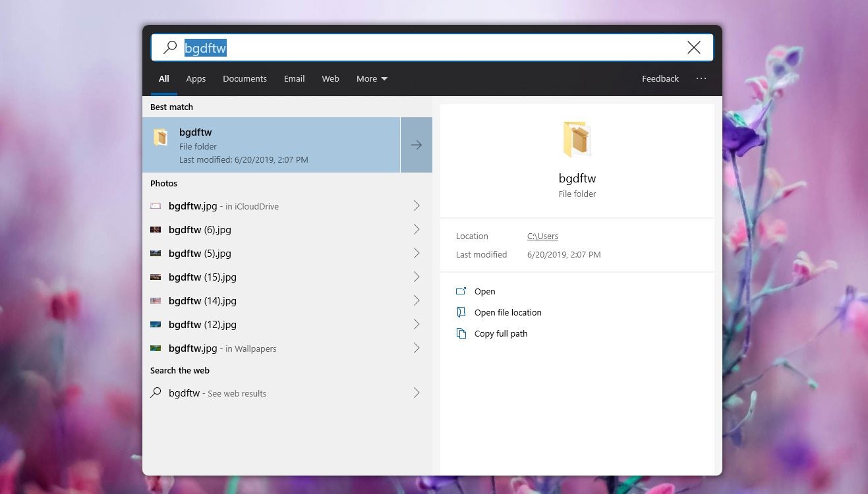Click inside the bgdftw search field

[432, 47]
